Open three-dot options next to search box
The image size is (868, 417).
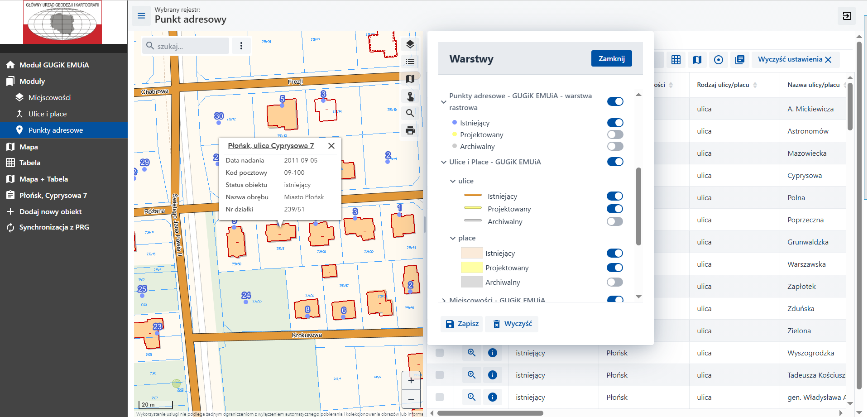pos(241,46)
